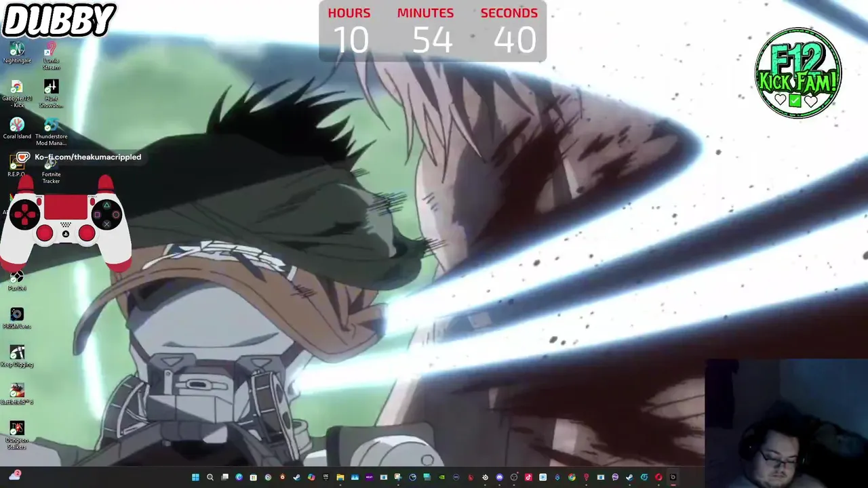Launch Copilot from the taskbar
Image resolution: width=868 pixels, height=488 pixels.
point(311,477)
